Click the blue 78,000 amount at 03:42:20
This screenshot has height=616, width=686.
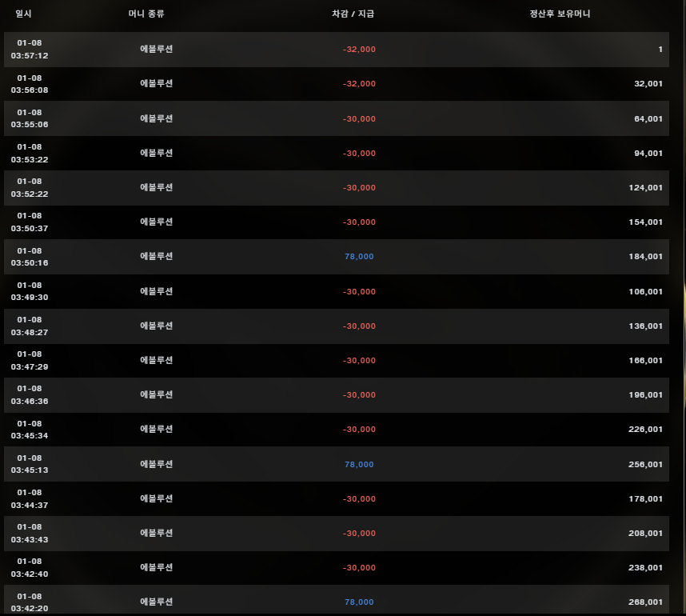[x=359, y=602]
